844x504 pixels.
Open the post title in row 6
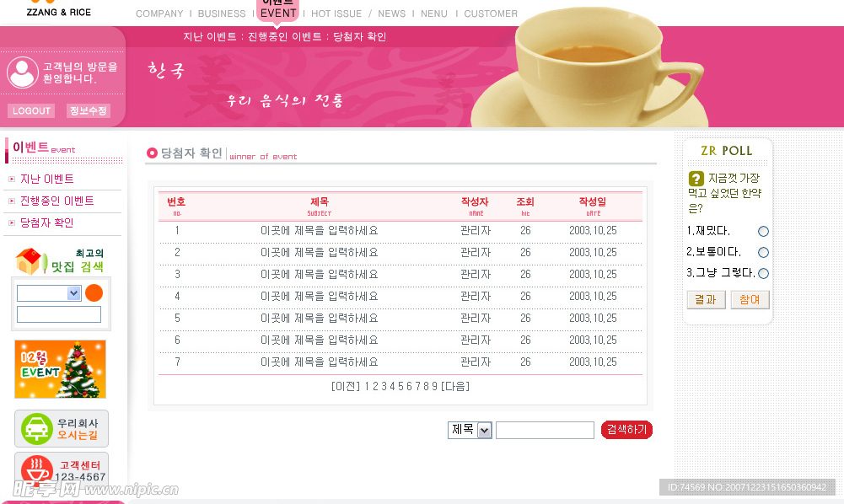tap(320, 340)
